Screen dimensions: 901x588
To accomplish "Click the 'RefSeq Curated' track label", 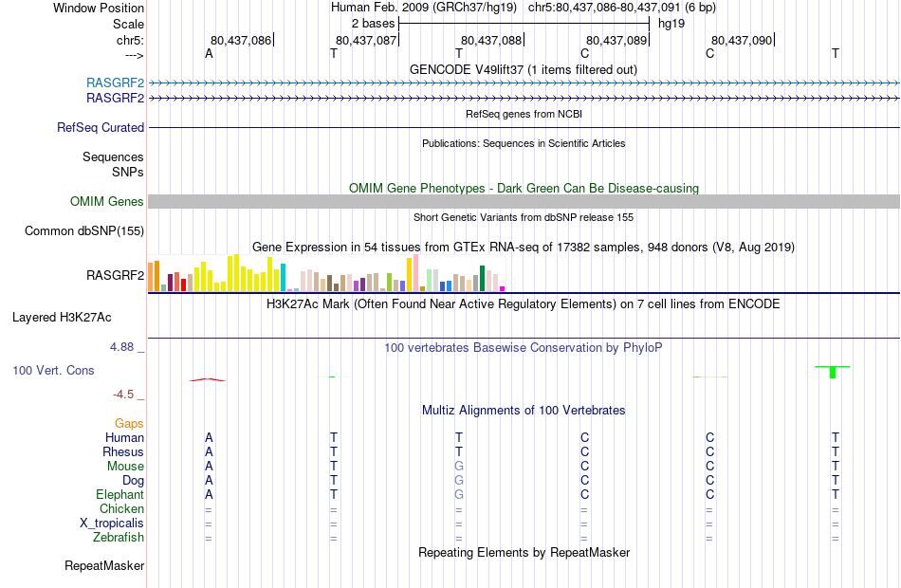I will [101, 128].
